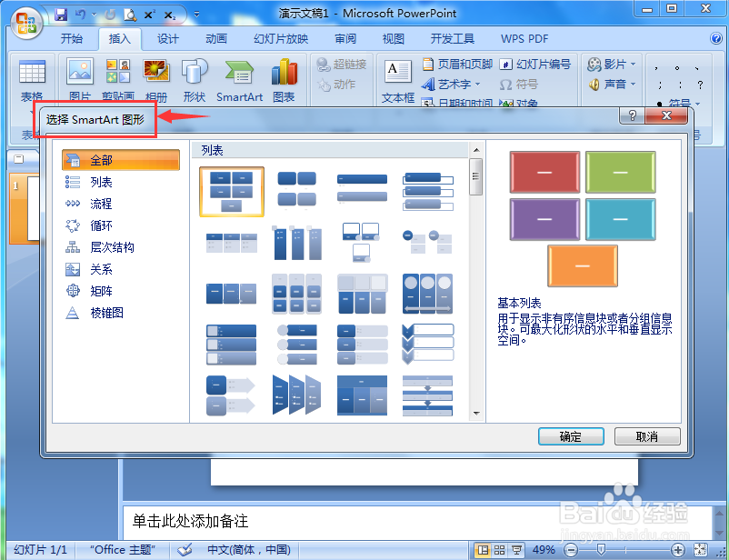
Task: Insert a picture with the 图片 icon
Action: (x=80, y=80)
